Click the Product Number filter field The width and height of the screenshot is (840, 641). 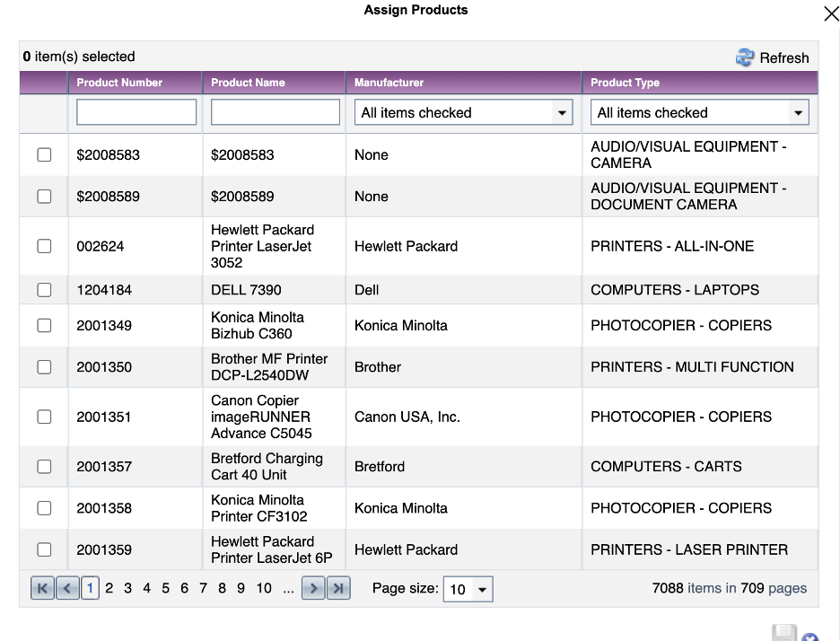(136, 112)
